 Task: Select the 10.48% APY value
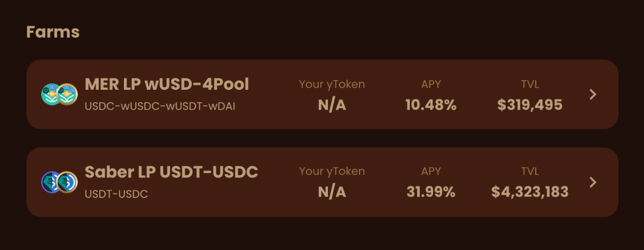click(431, 105)
